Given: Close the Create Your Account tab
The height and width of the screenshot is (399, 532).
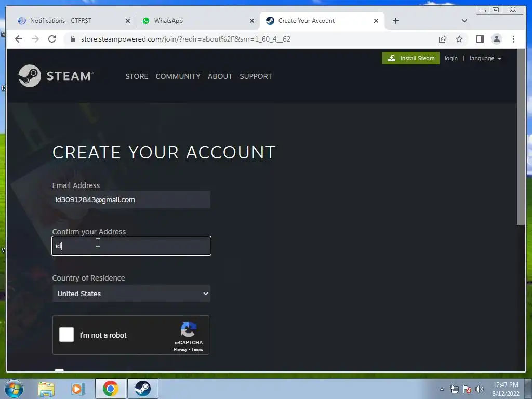Looking at the screenshot, I should coord(376,21).
